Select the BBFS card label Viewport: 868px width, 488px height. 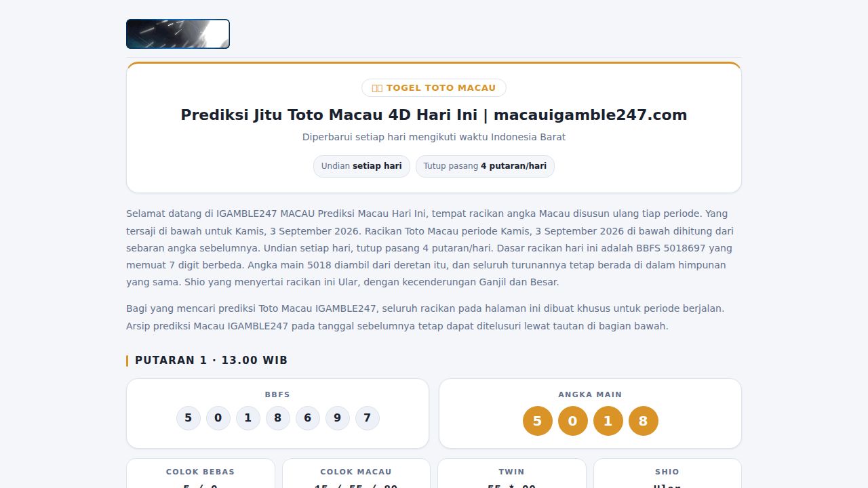pos(277,394)
